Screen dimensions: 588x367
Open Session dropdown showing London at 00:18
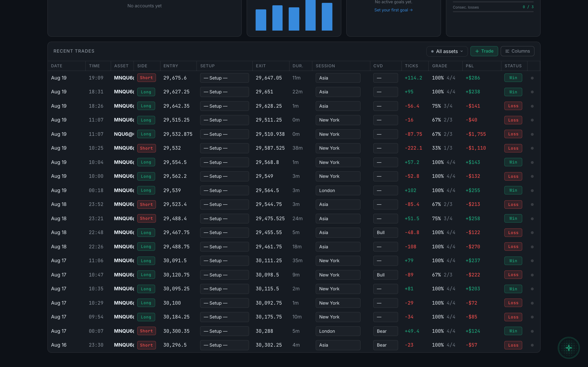338,191
